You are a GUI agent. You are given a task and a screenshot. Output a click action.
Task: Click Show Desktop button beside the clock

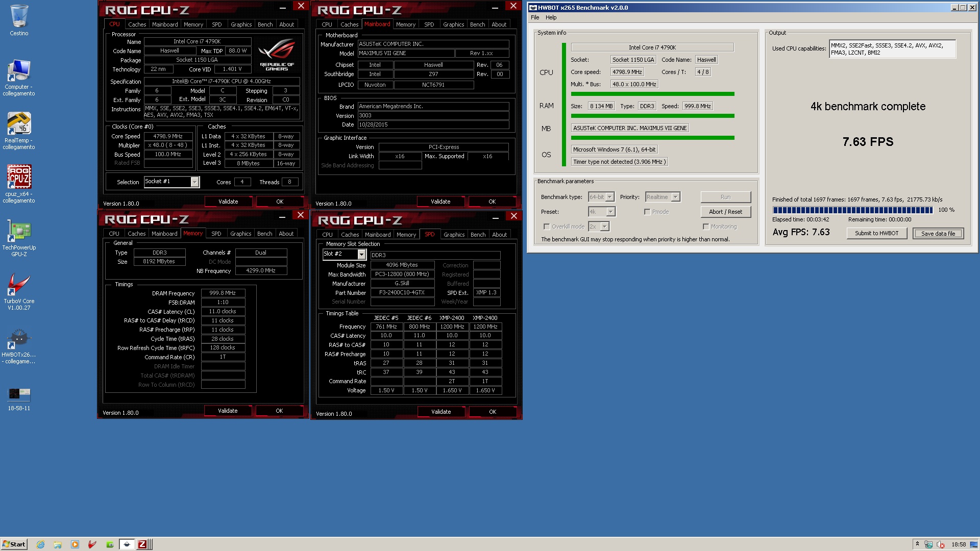pyautogui.click(x=975, y=544)
